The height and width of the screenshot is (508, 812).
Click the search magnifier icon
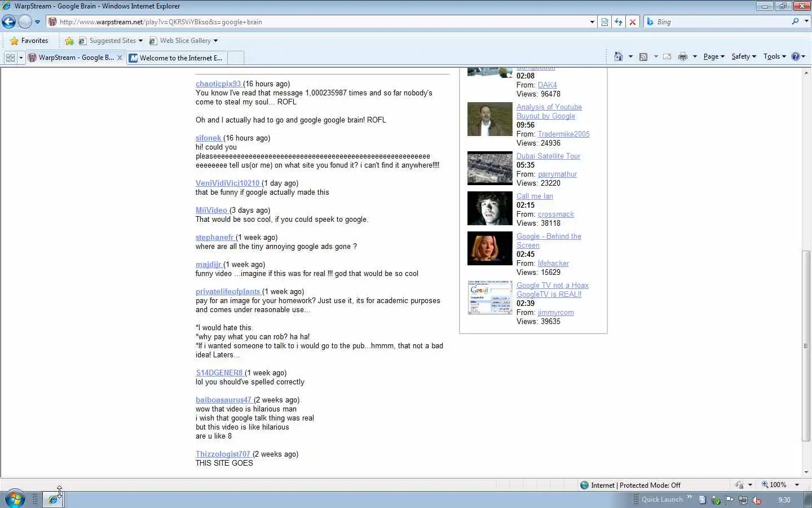(795, 21)
